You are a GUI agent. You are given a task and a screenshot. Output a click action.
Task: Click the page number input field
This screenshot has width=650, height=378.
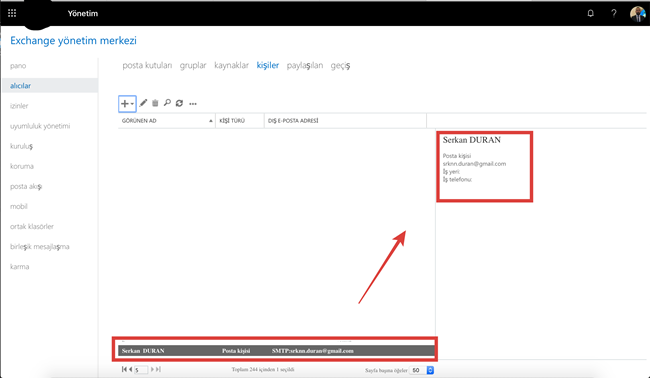tap(141, 370)
